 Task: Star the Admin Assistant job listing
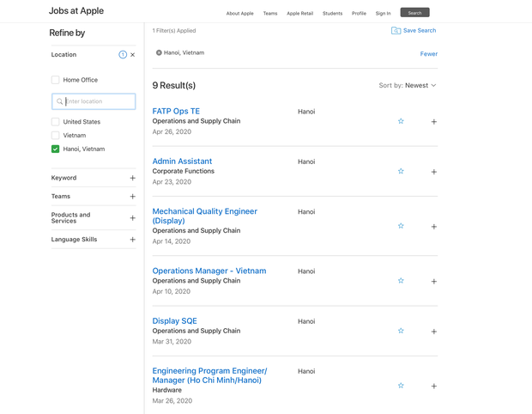coord(401,171)
